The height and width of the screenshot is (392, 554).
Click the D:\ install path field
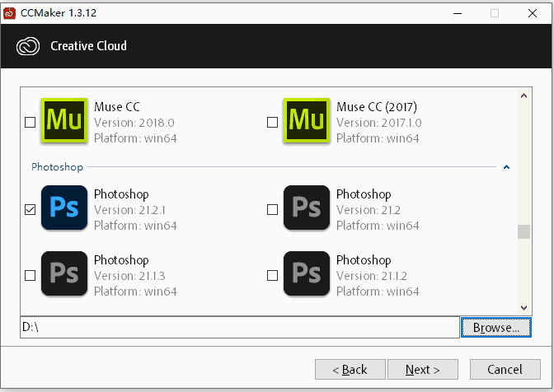coord(240,328)
